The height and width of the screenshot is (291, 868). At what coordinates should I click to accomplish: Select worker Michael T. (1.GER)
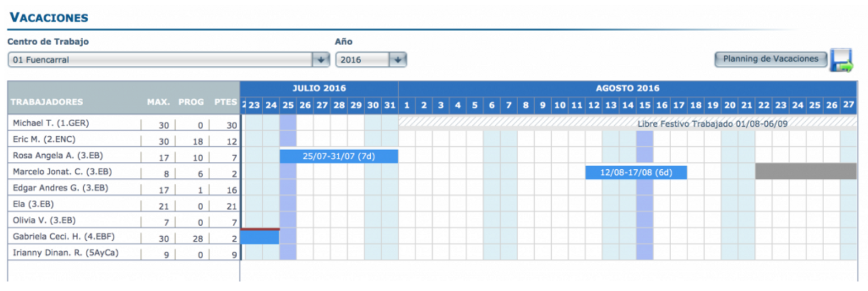click(x=51, y=123)
